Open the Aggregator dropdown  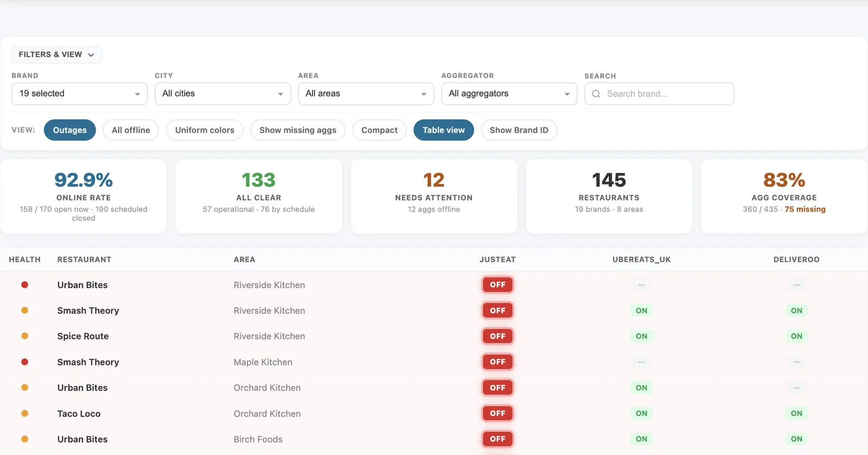tap(509, 94)
